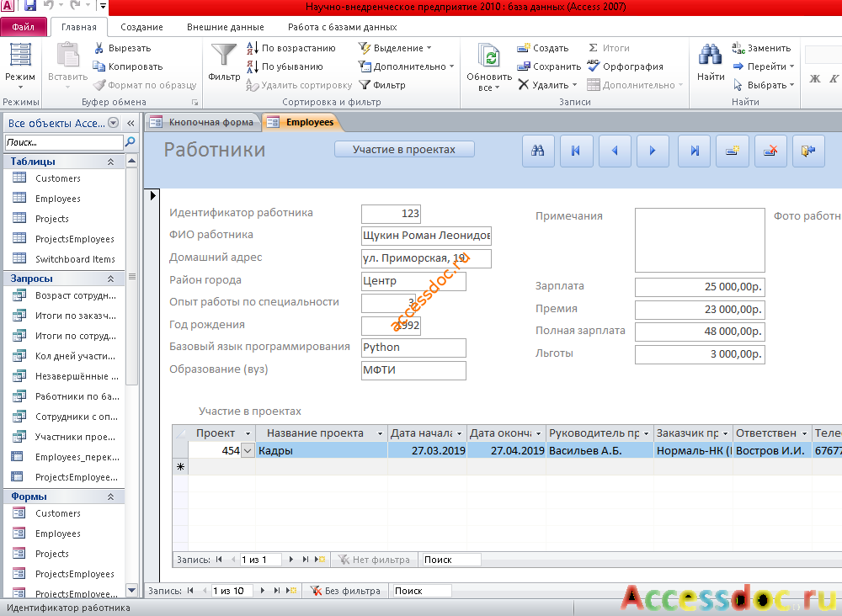Click the Зарплата salary field
The height and width of the screenshot is (616, 842).
coord(700,287)
